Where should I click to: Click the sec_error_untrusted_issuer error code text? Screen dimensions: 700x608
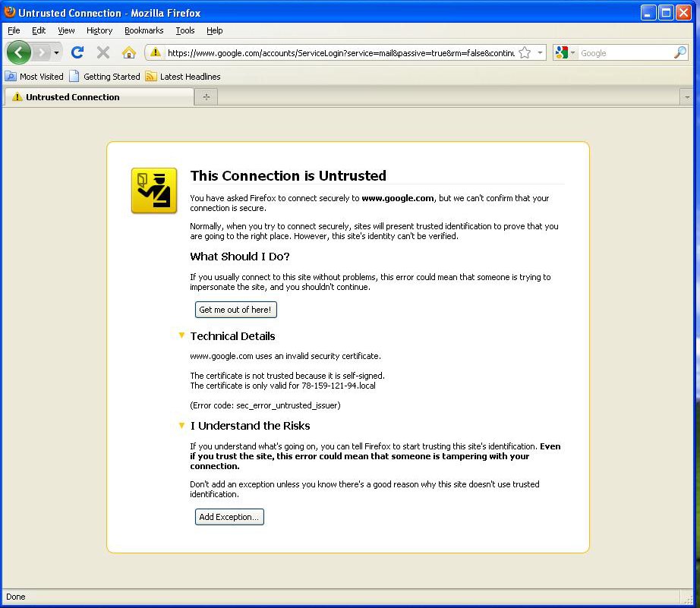(288, 405)
